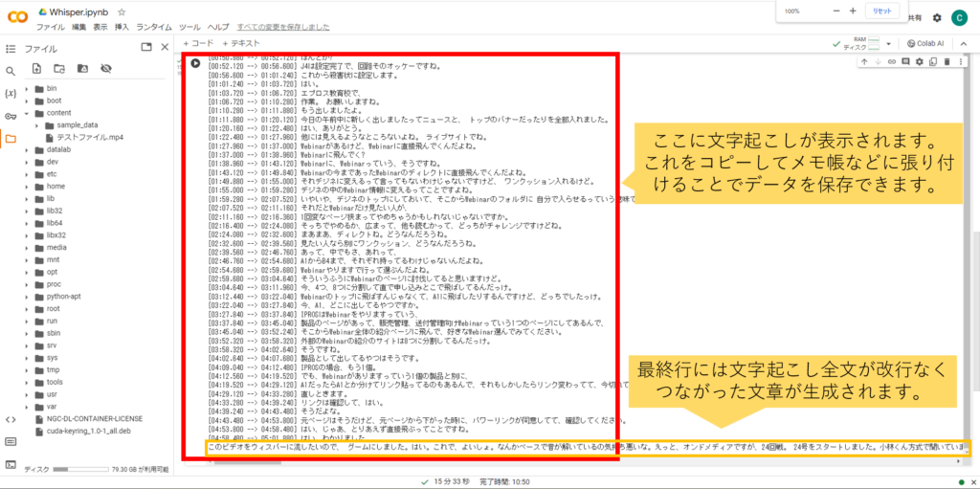Open the variables {x} panel
The height and width of the screenshot is (489, 980).
10,93
